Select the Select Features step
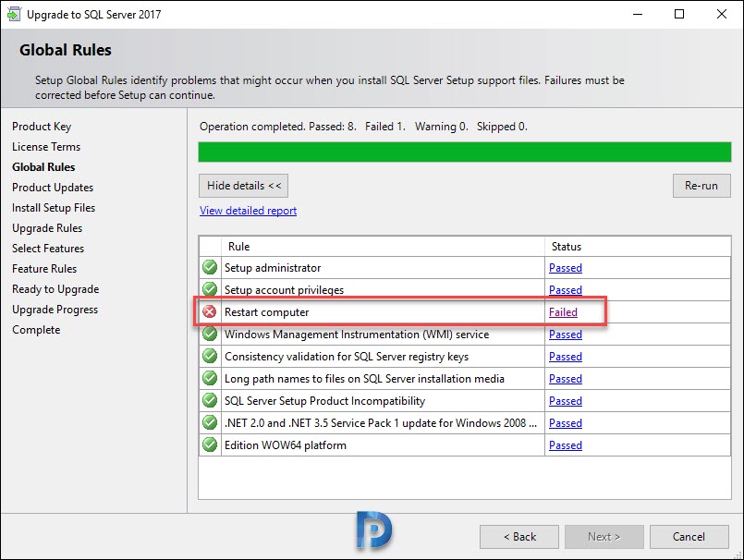 [48, 249]
